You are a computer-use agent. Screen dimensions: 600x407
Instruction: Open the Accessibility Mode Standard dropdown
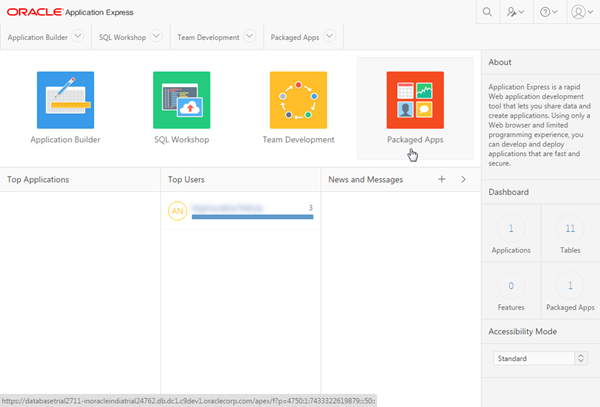click(x=540, y=358)
